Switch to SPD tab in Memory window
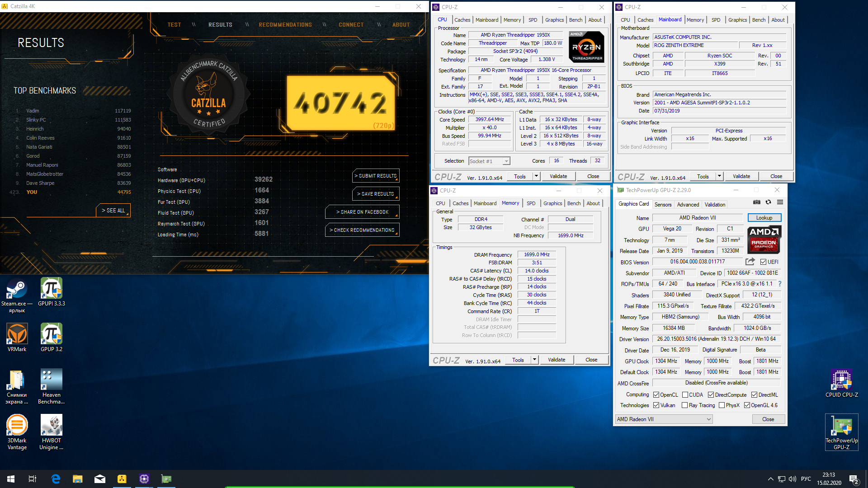Viewport: 868px width, 488px height. tap(531, 203)
